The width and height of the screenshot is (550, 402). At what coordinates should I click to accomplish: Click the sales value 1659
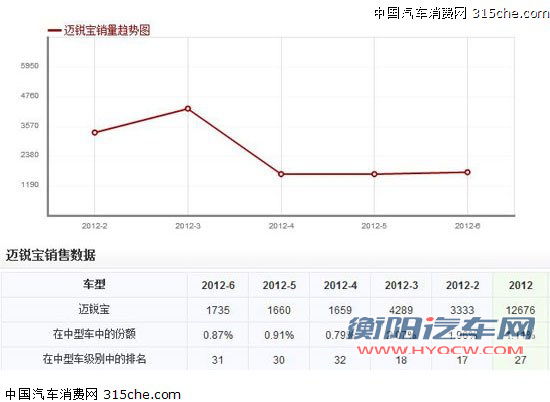click(340, 310)
